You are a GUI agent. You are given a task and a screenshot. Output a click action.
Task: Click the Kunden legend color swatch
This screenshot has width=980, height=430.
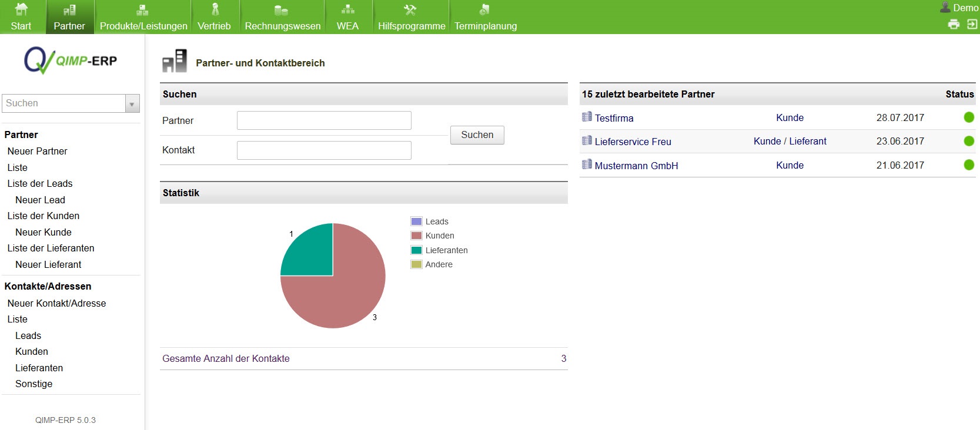click(x=416, y=236)
